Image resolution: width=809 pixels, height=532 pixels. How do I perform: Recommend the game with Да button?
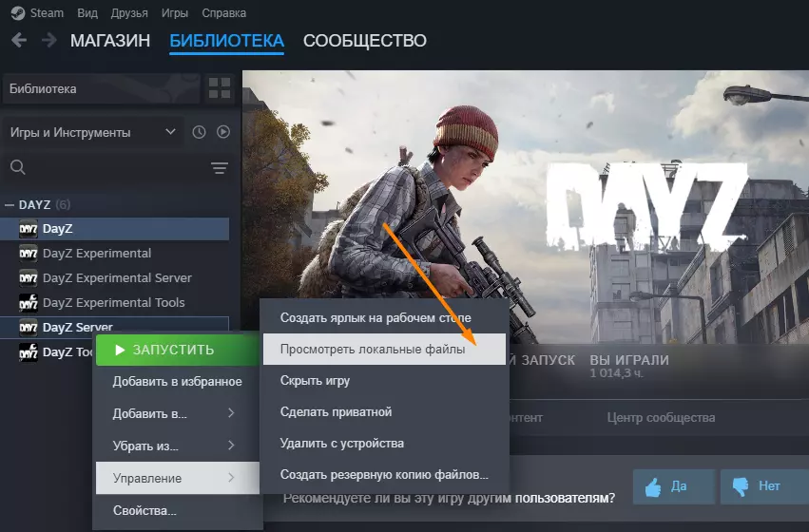674,486
